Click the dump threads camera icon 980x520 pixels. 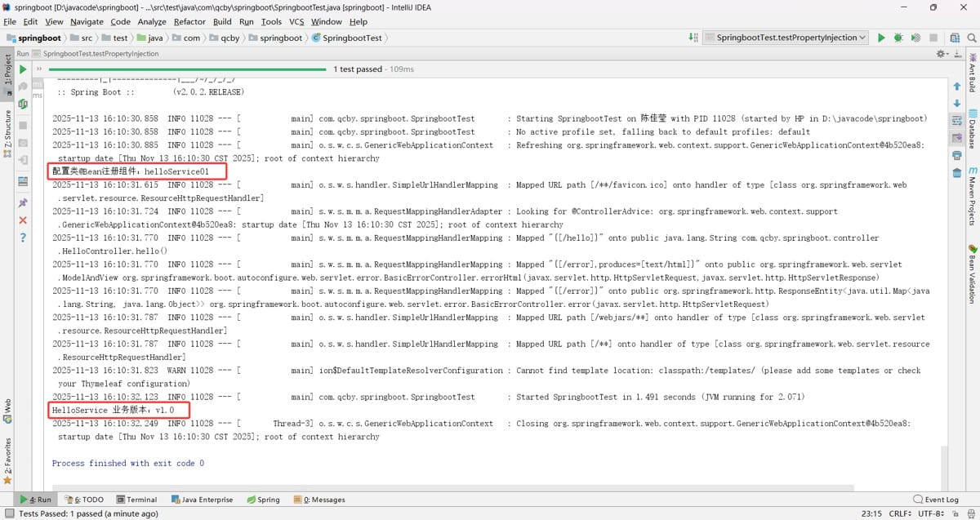click(x=23, y=143)
